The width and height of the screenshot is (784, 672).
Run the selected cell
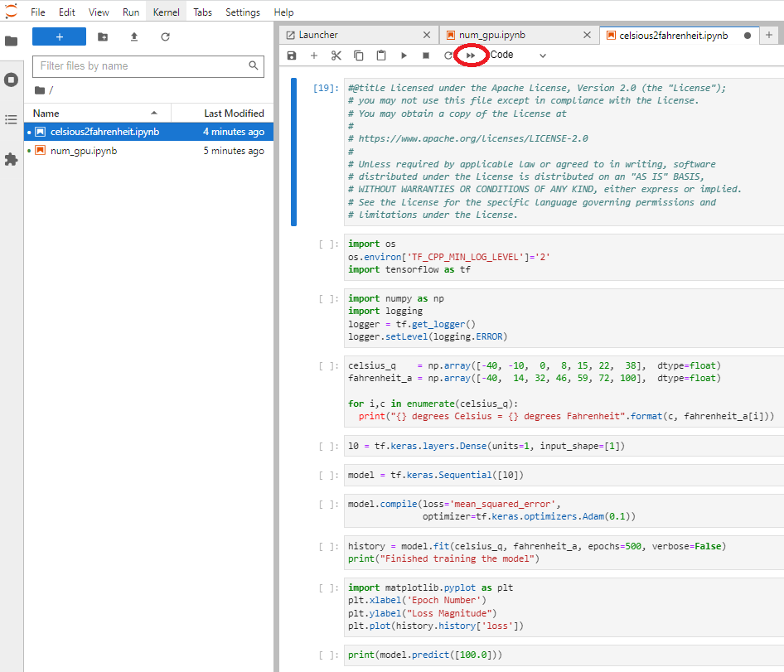404,56
